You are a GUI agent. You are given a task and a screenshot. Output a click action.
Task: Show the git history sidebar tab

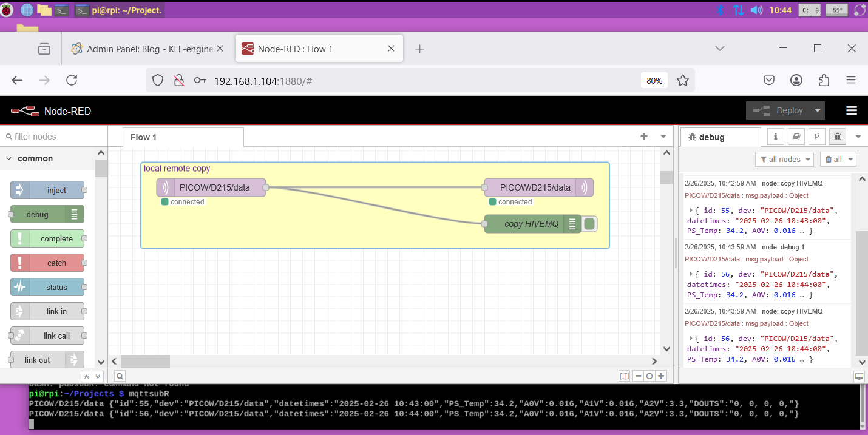click(x=817, y=137)
